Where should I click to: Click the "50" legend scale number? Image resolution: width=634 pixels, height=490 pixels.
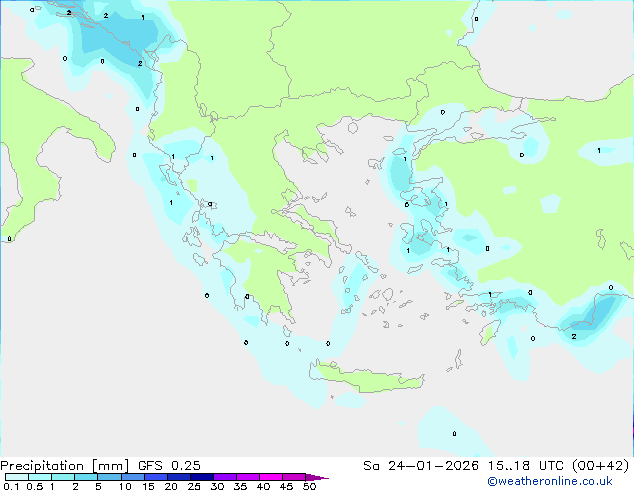pos(310,486)
